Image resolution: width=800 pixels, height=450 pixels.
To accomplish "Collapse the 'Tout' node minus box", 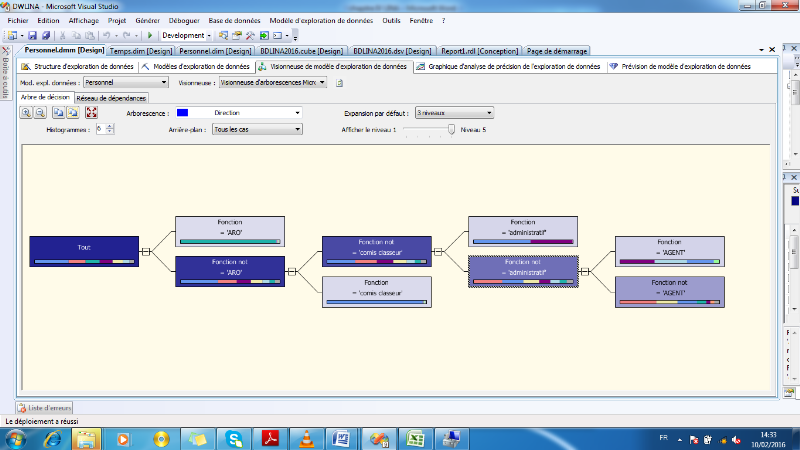I will pyautogui.click(x=146, y=252).
